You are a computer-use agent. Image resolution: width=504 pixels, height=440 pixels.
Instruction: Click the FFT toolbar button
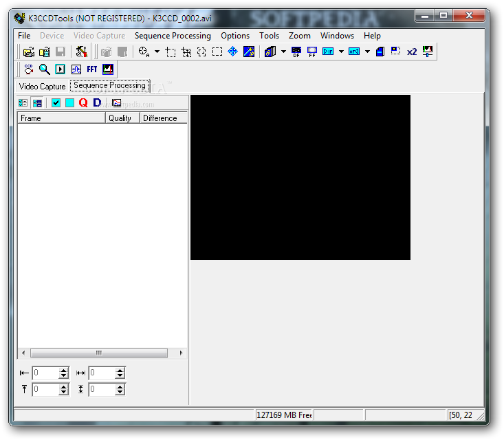(92, 69)
